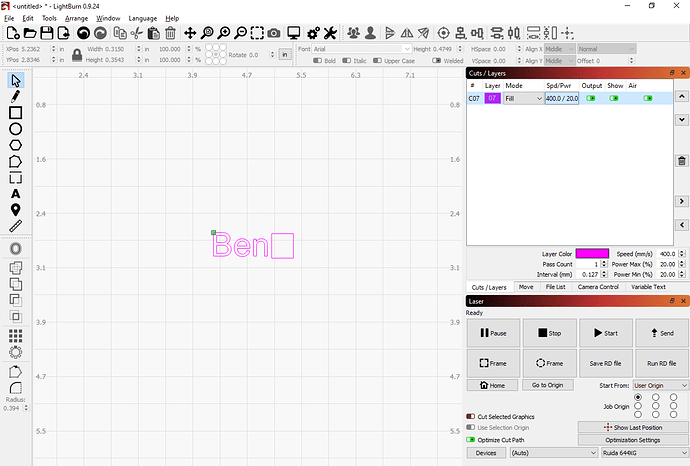Image resolution: width=690 pixels, height=466 pixels.
Task: Select the Polygon hexagon tool
Action: (15, 145)
